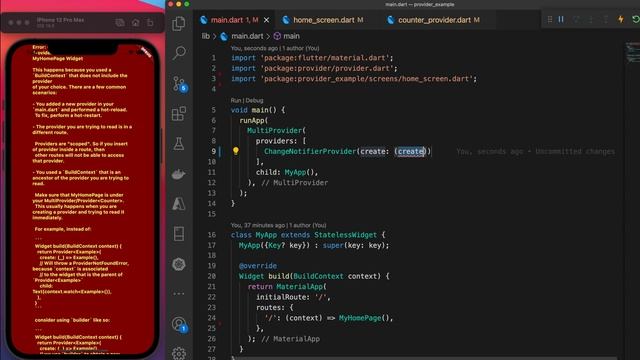640x360 pixels.
Task: Open 'You, 37 minutes ago' blame annotation
Action: (278, 225)
